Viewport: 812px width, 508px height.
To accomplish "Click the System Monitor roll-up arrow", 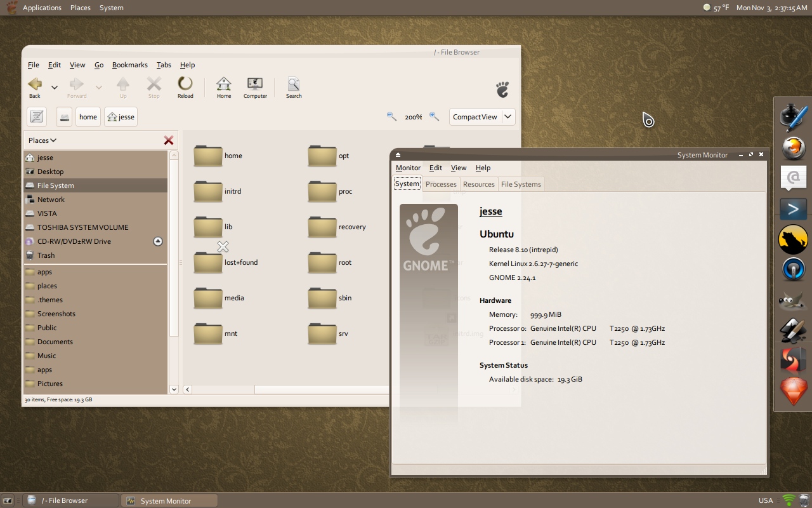I will (x=398, y=154).
